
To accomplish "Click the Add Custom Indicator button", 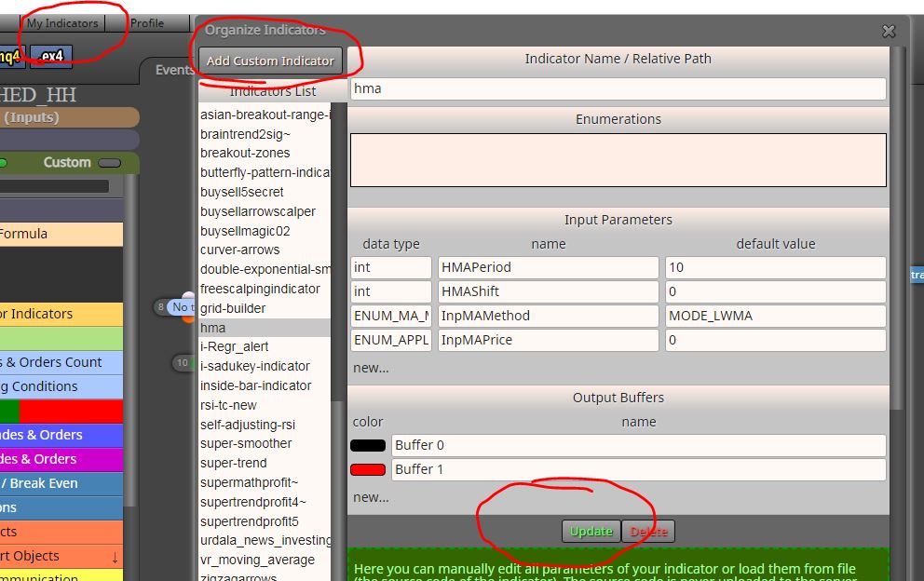I will pos(270,61).
